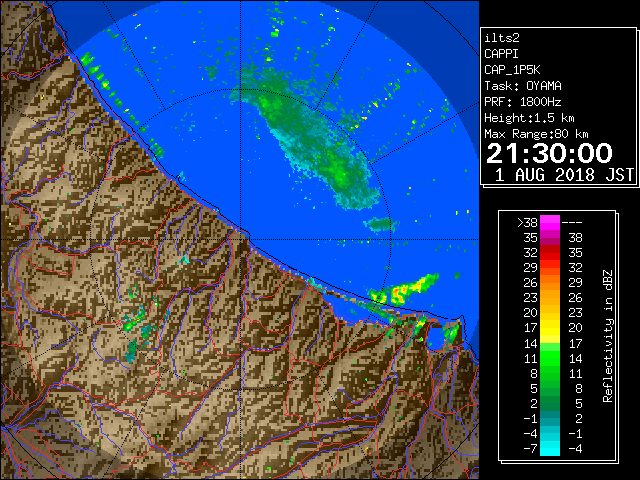Click the red 32-35 dBZ swatch

pos(550,253)
